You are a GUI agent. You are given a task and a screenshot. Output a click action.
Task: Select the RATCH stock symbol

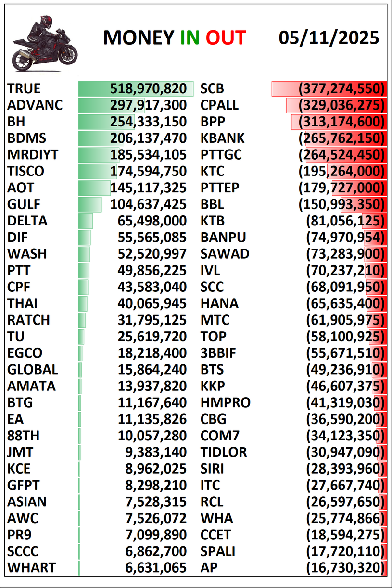(x=28, y=320)
